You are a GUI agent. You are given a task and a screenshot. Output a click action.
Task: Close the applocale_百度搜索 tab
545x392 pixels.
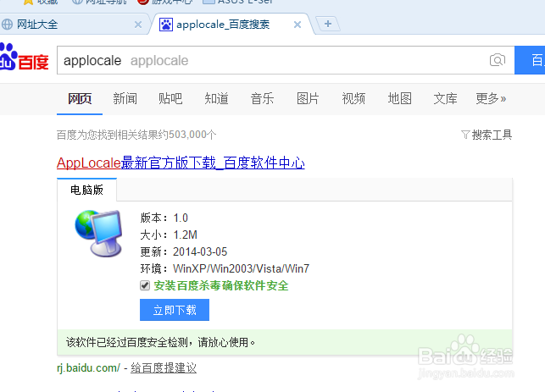298,25
